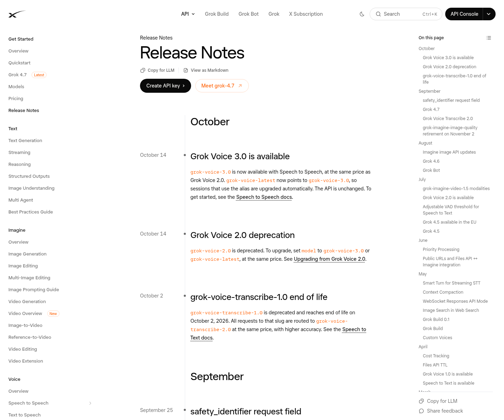The image size is (504, 420).
Task: Toggle dark mode moon icon
Action: click(362, 14)
